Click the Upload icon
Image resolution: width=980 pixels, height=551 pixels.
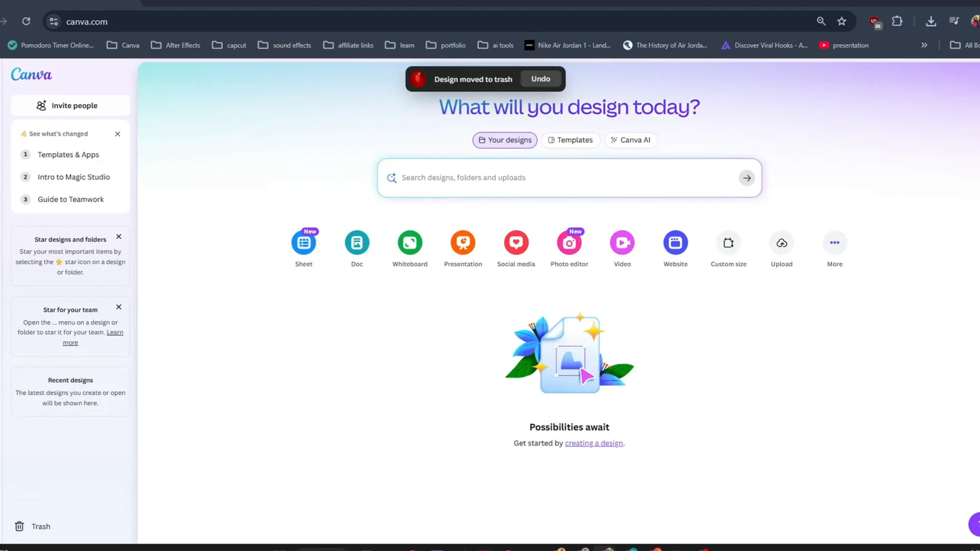pos(782,243)
